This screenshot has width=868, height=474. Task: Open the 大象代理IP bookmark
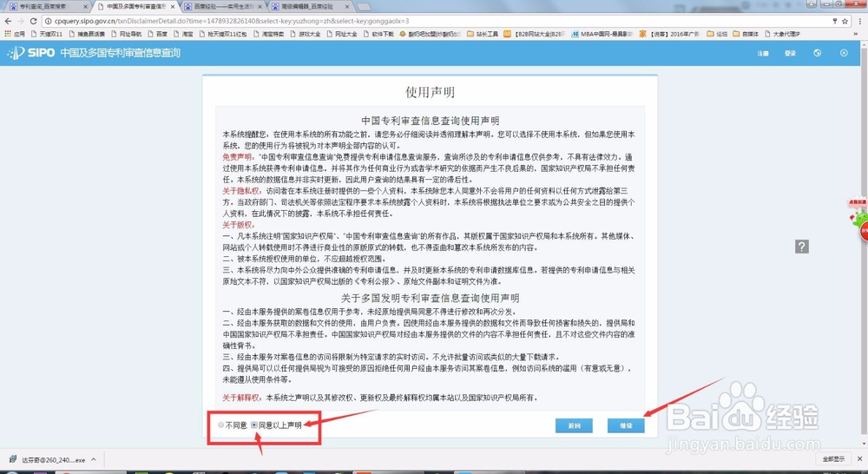click(x=782, y=34)
